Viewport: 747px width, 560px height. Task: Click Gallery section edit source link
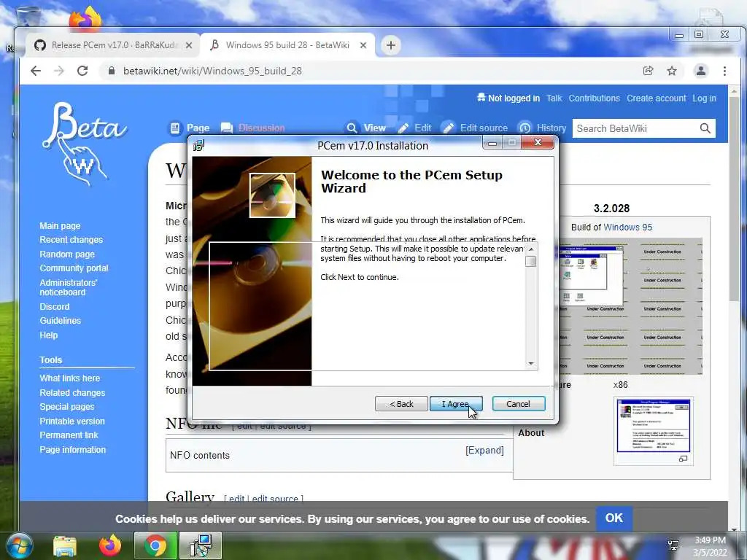[275, 499]
